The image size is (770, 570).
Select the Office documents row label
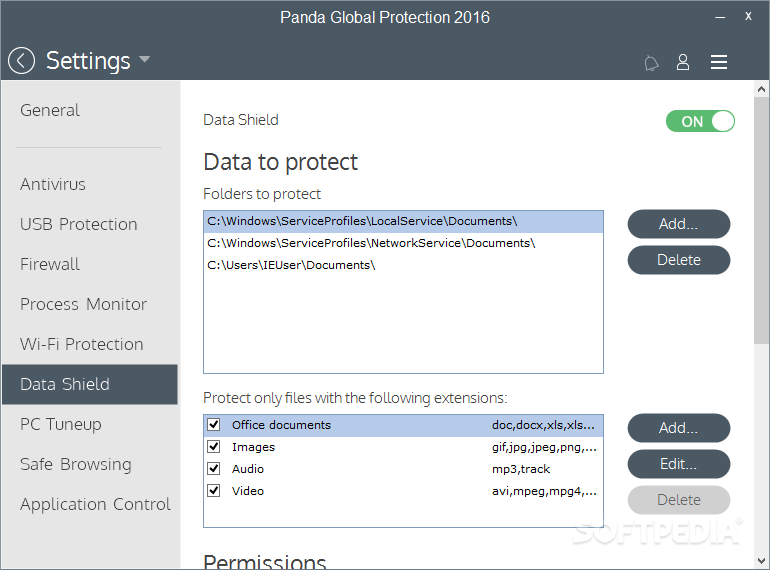click(281, 425)
